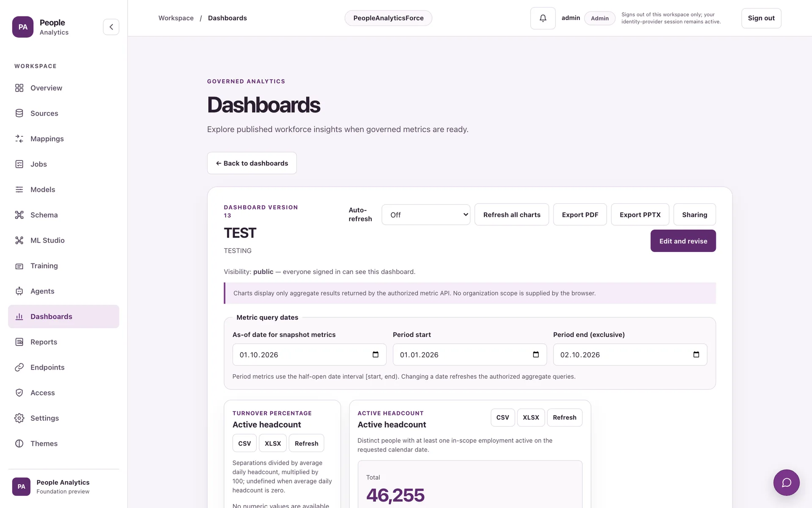Download Turnover Percentage card as CSV
Image resolution: width=812 pixels, height=508 pixels.
[x=244, y=443]
